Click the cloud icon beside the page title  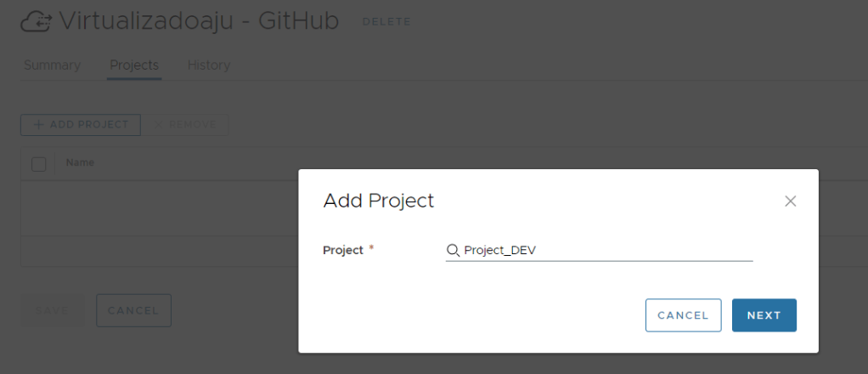pyautogui.click(x=37, y=21)
